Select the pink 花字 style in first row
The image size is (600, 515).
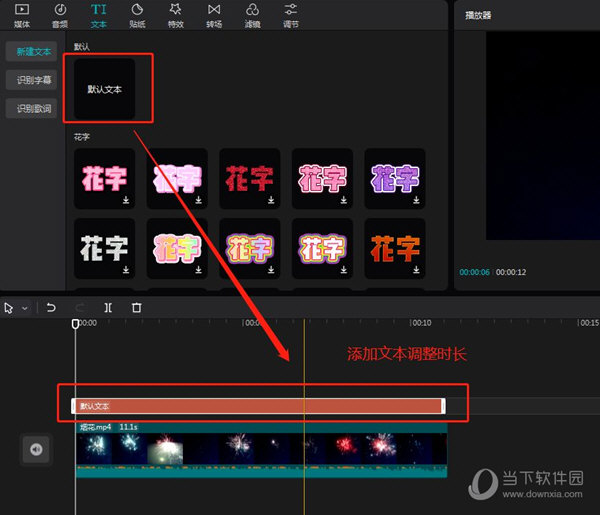click(104, 179)
